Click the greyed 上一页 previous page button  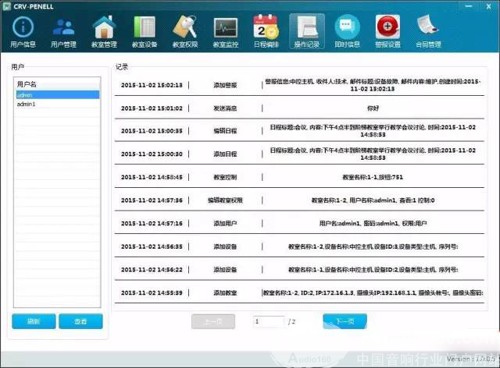coord(213,321)
